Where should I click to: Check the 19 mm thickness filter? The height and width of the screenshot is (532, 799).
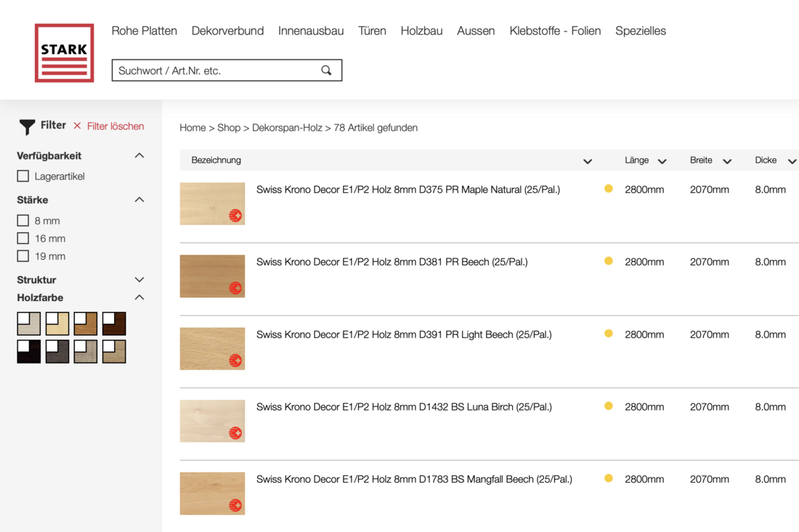coord(23,256)
